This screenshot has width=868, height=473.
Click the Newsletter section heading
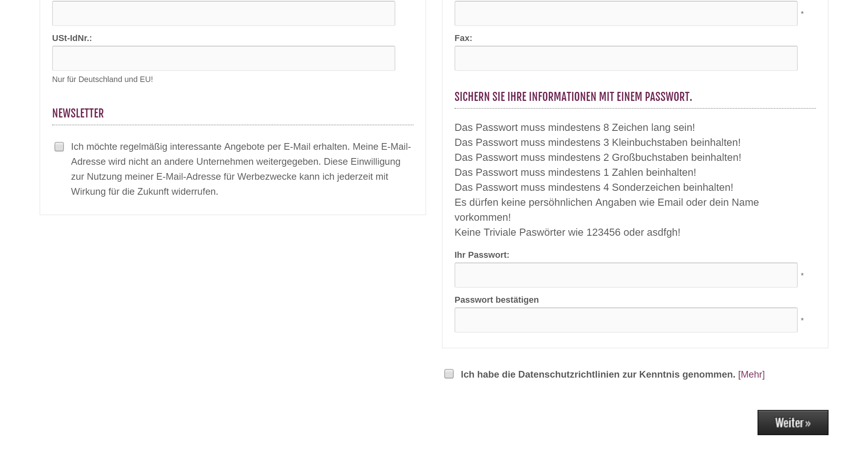tap(78, 114)
